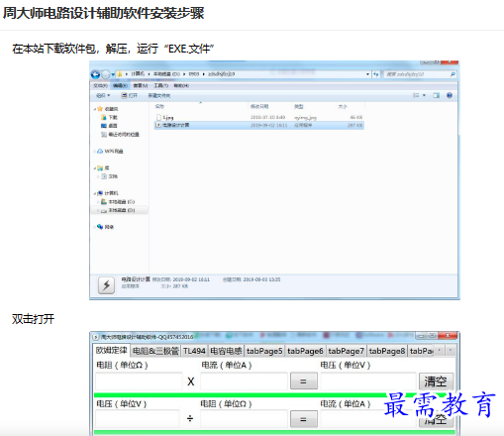Viewport: 504px width, 436px height.
Task: Click the folder icon in address bar
Action: pos(120,74)
